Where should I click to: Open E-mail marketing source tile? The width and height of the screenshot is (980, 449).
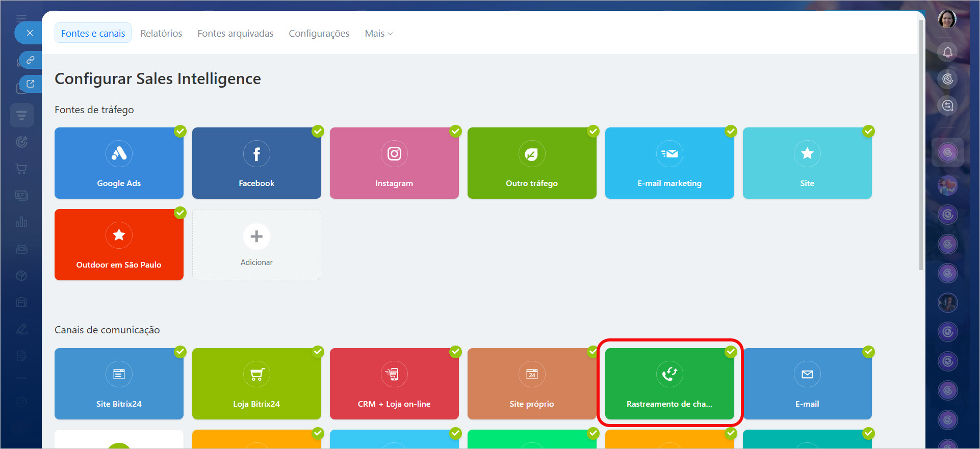[669, 163]
